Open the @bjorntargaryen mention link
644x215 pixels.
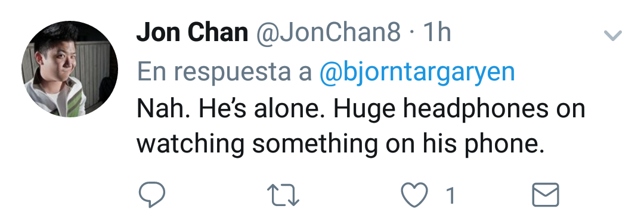pyautogui.click(x=417, y=72)
